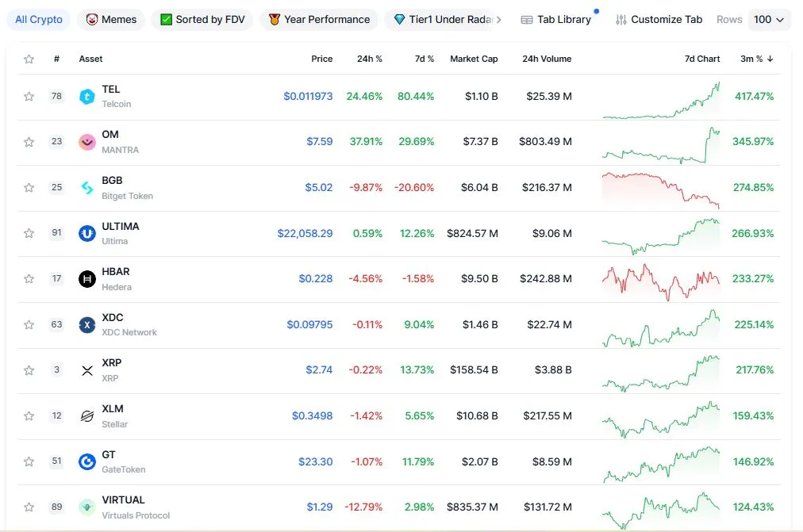This screenshot has height=532, width=803.
Task: Open the XDC 7d chart sparkline
Action: pos(661,328)
